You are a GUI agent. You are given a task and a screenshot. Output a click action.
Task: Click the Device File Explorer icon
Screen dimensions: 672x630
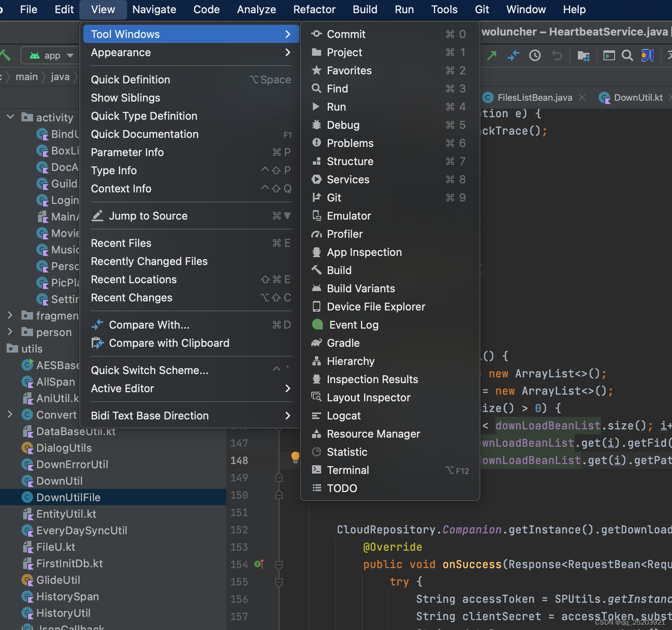point(317,307)
